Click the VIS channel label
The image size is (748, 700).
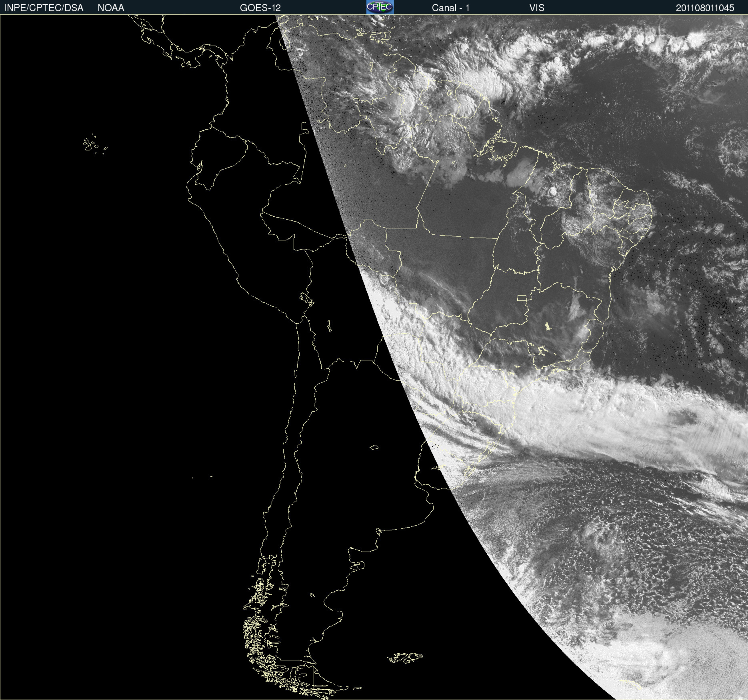[537, 8]
